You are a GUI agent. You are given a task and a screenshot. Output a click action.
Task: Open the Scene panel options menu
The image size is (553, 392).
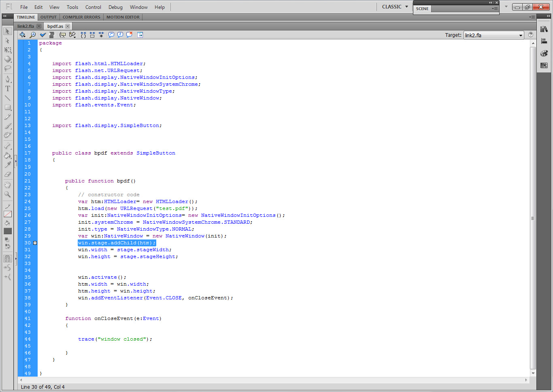coord(495,8)
